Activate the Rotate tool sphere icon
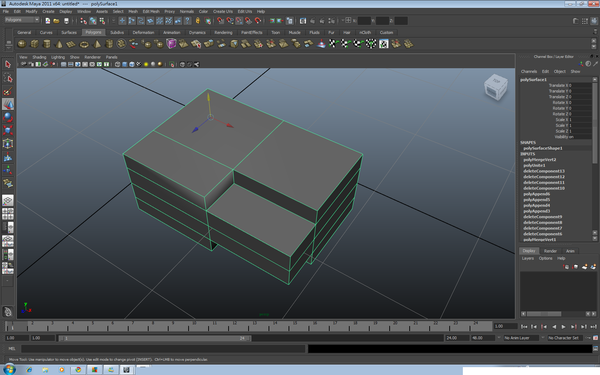 tap(8, 117)
